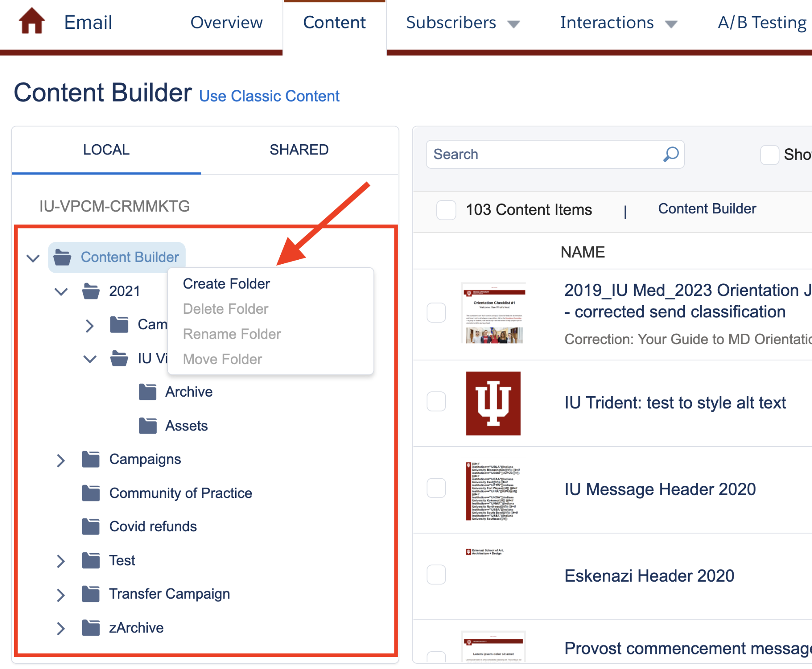Switch to the SHARED tab
This screenshot has width=812, height=669.
pos(299,150)
